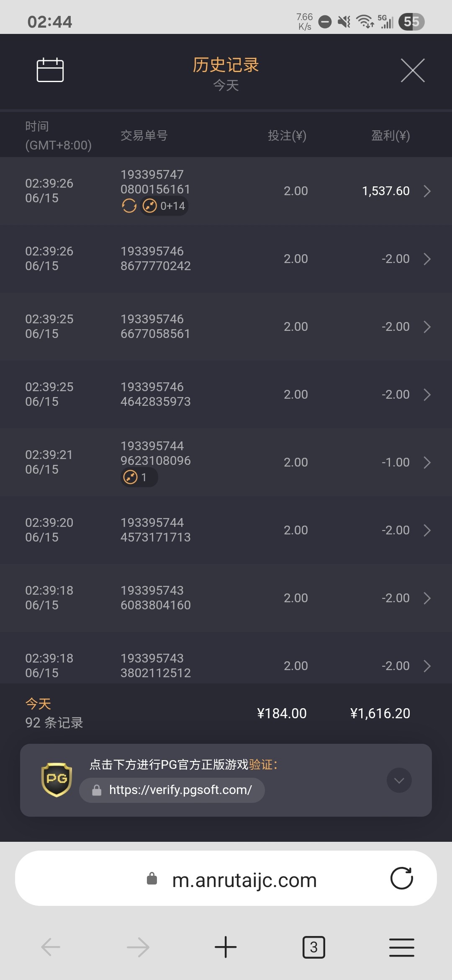Collapse the PG verification banner

tap(399, 780)
